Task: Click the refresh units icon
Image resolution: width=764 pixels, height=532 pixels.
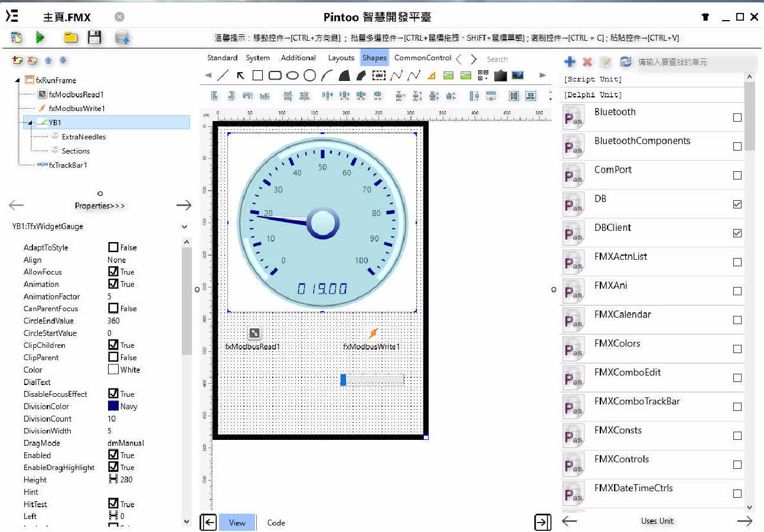Action: click(x=625, y=61)
